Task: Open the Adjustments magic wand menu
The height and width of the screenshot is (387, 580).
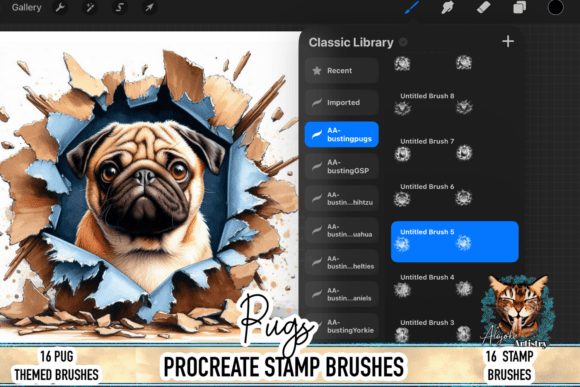Action: pyautogui.click(x=90, y=7)
